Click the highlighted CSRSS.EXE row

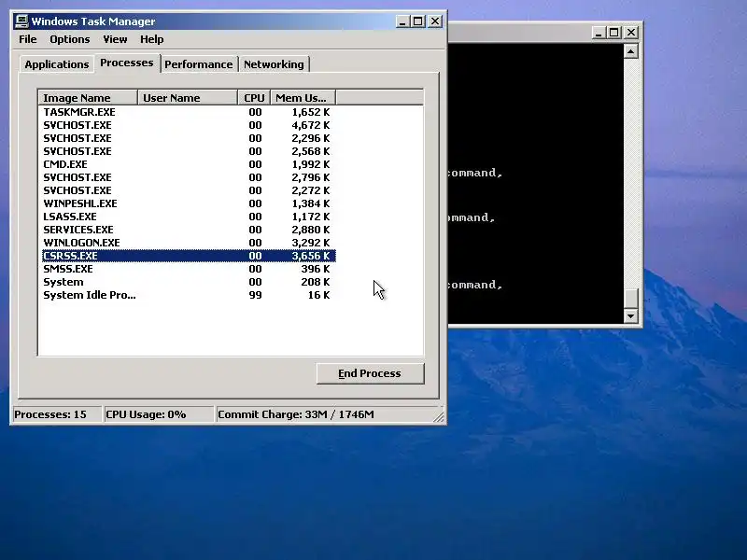189,256
